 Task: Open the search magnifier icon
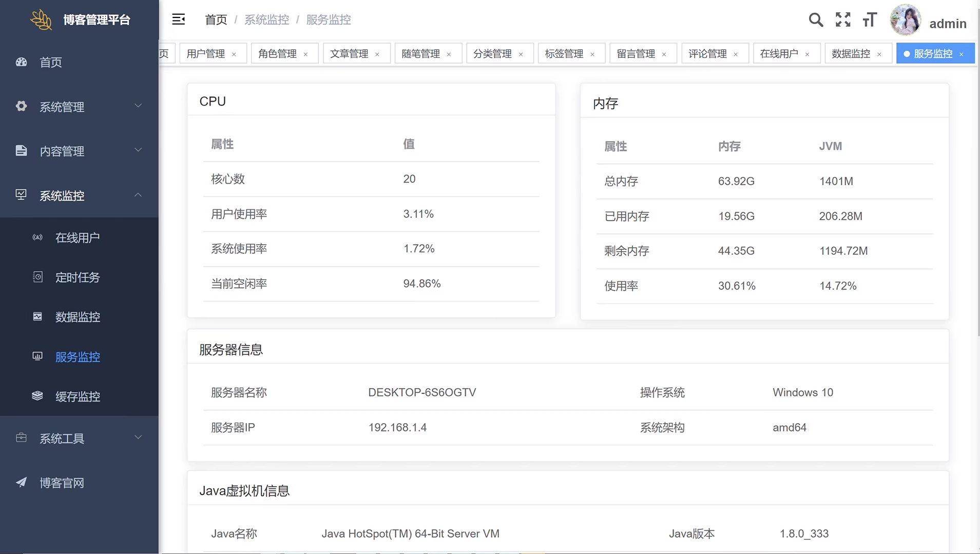point(816,20)
